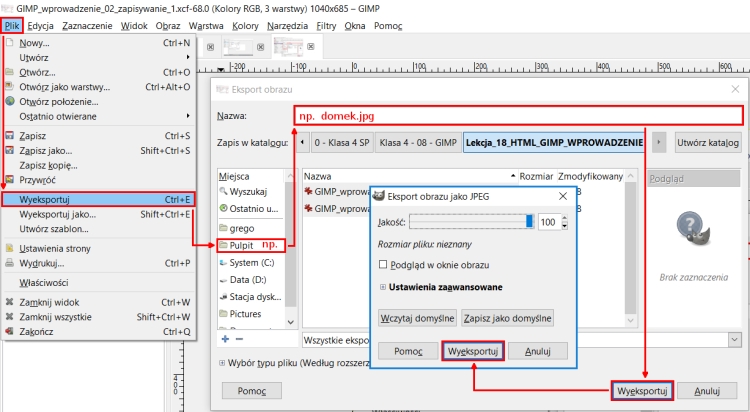Open the file type filter dropdown arrow

(x=735, y=340)
